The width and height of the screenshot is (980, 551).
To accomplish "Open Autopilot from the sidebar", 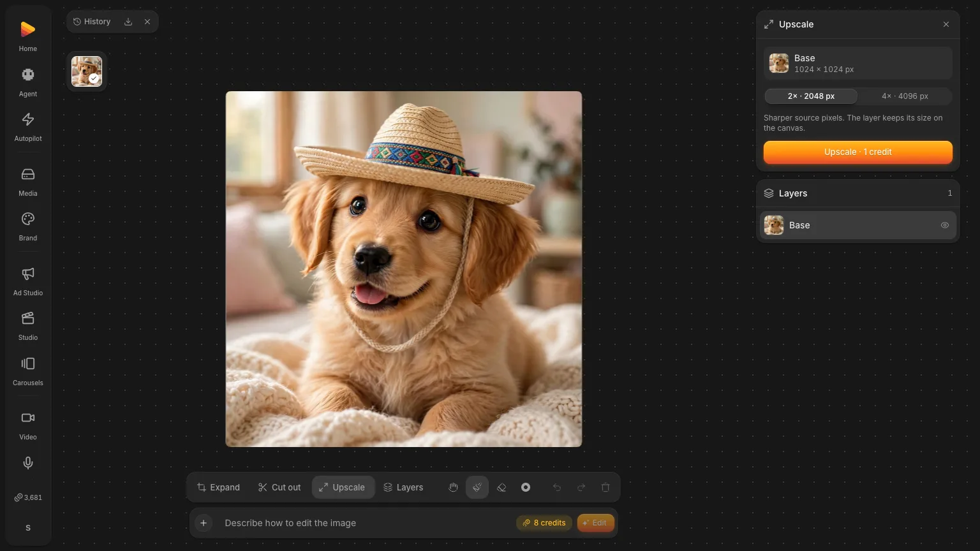I will point(28,126).
